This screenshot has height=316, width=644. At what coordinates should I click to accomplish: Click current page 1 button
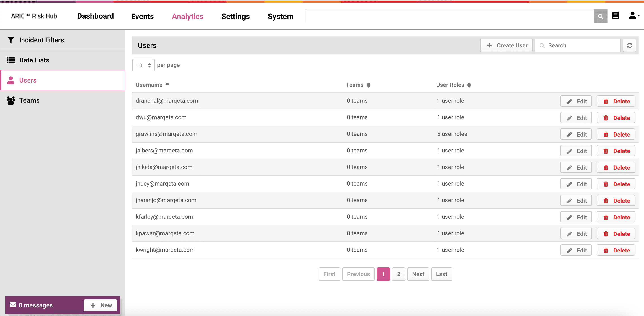pos(383,274)
